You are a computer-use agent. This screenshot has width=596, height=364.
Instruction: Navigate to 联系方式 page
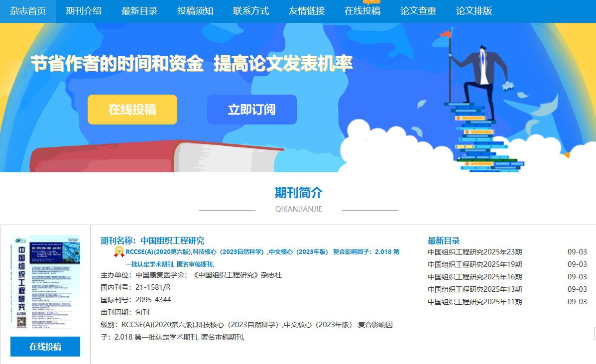click(251, 11)
